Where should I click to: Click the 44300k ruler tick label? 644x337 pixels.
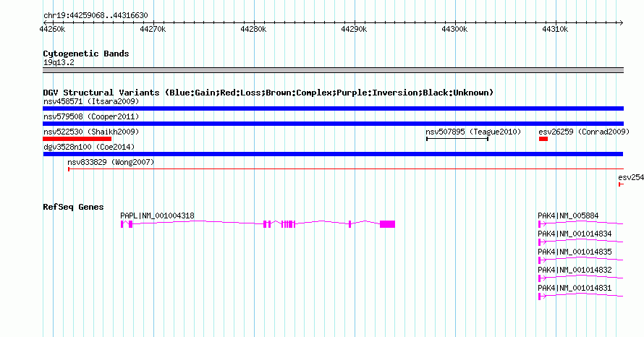[x=454, y=29]
